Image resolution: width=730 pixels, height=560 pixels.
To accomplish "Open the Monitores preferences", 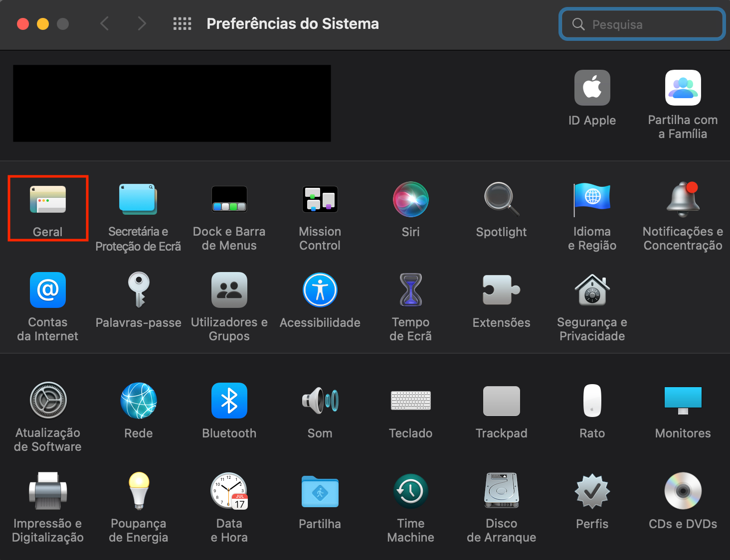I will tap(683, 401).
